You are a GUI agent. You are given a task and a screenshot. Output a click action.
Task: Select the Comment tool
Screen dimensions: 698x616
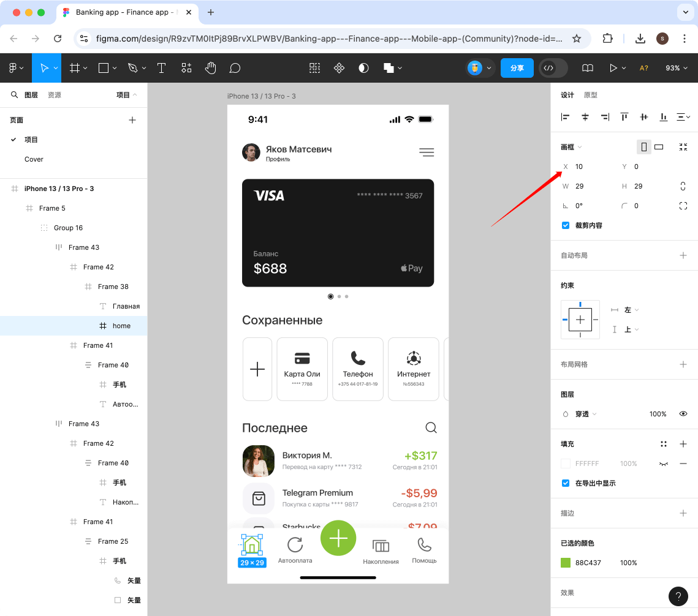235,68
